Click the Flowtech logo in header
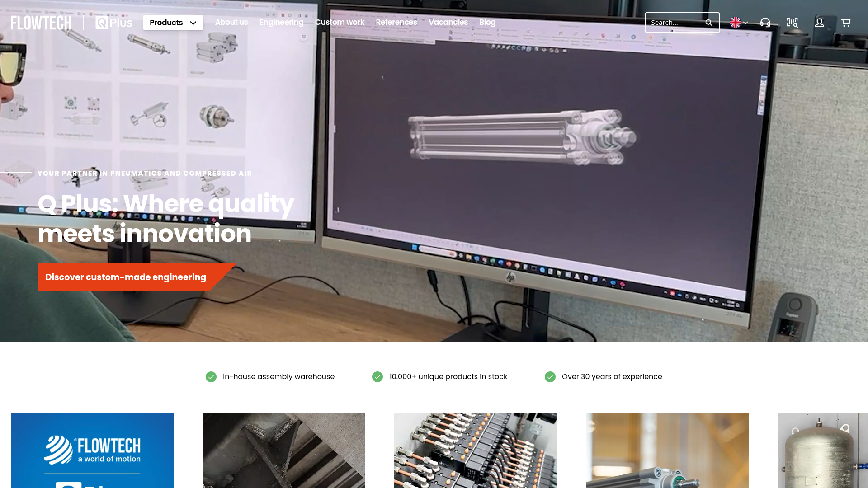Image resolution: width=868 pixels, height=488 pixels. [x=41, y=23]
